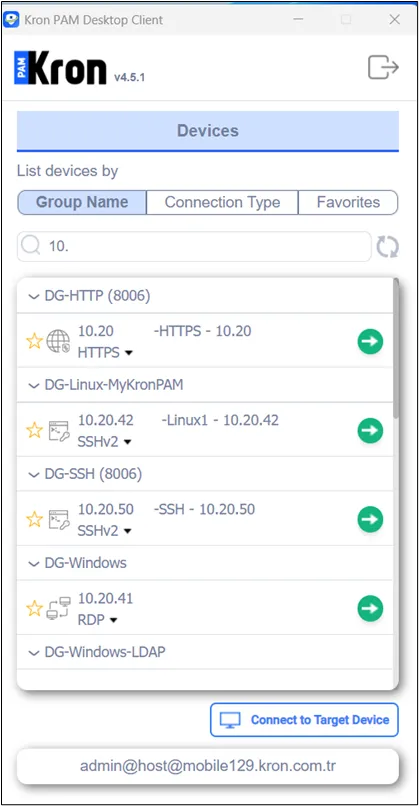Click the text '-Linux1 - 10.20.42'

click(220, 420)
